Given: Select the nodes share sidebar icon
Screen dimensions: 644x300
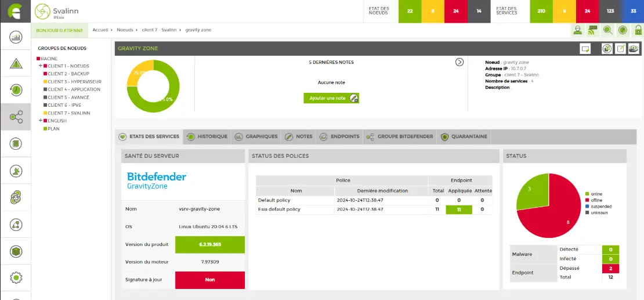Looking at the screenshot, I should tap(16, 118).
